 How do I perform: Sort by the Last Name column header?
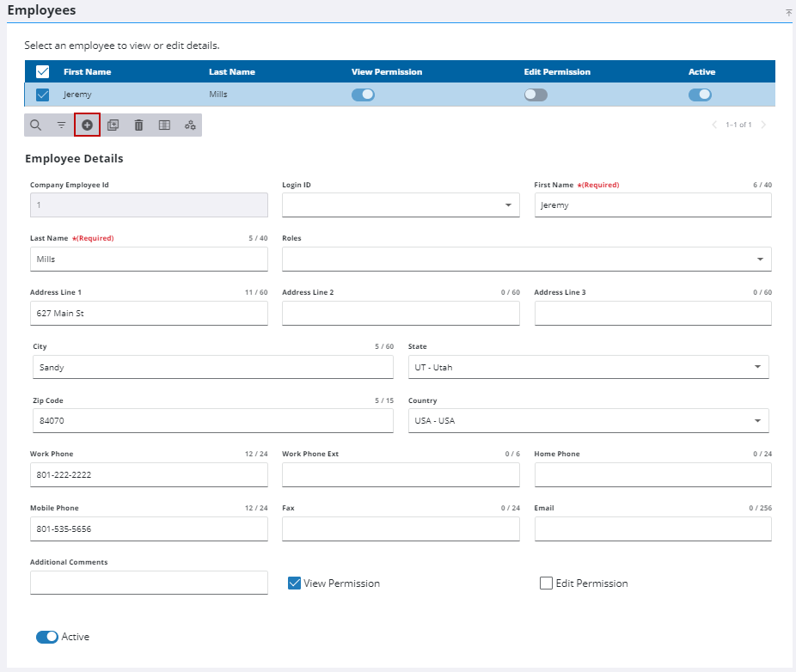coord(232,72)
